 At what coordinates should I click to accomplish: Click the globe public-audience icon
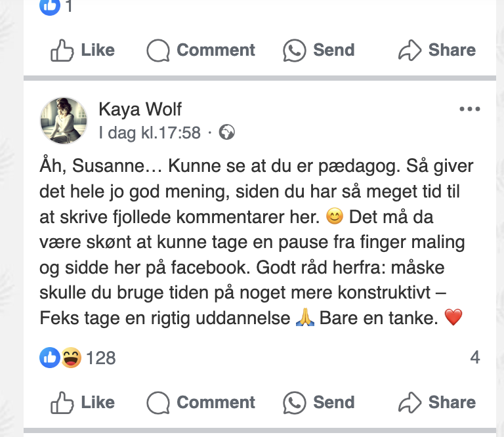pyautogui.click(x=227, y=133)
